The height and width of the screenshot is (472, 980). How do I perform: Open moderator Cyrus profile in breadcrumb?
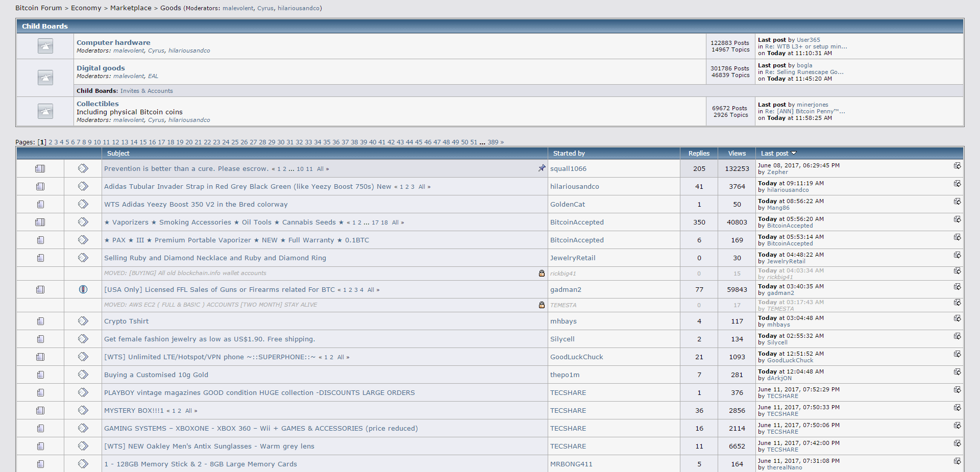click(265, 8)
